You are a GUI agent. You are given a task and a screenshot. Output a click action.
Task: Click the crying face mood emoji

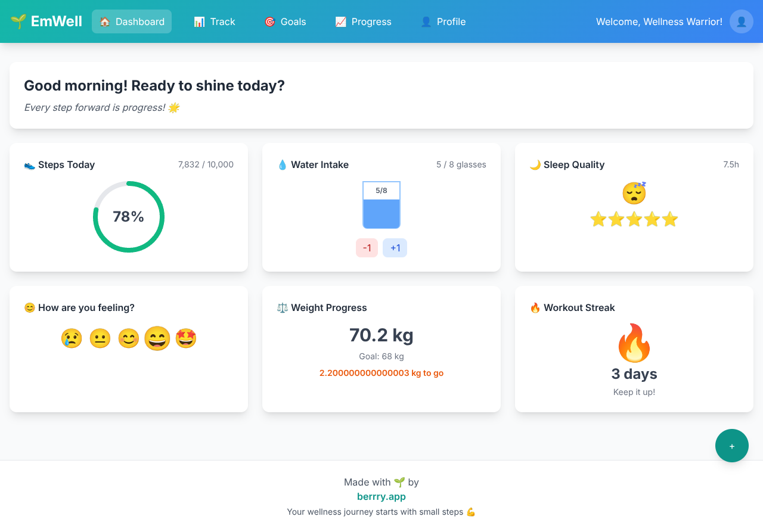point(72,338)
